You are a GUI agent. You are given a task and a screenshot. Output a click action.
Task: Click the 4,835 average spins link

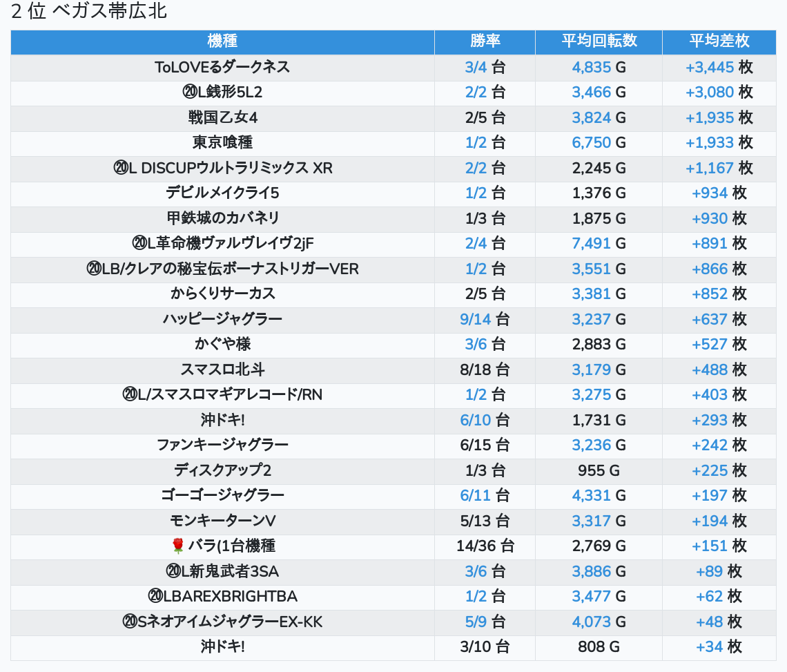[591, 67]
